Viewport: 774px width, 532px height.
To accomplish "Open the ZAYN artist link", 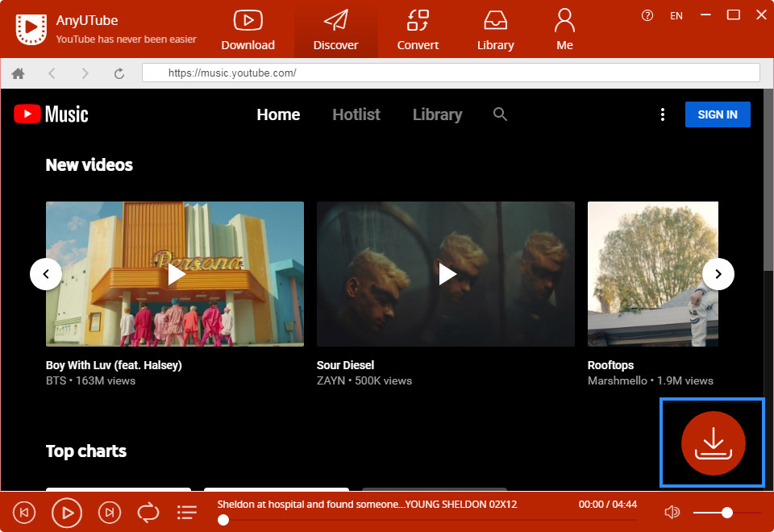I will point(331,380).
